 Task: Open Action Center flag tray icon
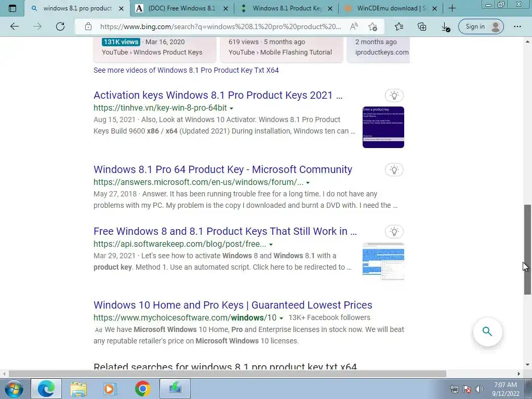[467, 389]
